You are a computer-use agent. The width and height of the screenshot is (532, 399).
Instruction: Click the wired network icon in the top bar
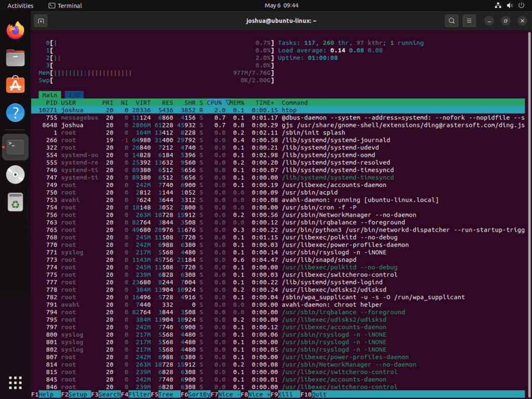point(498,6)
